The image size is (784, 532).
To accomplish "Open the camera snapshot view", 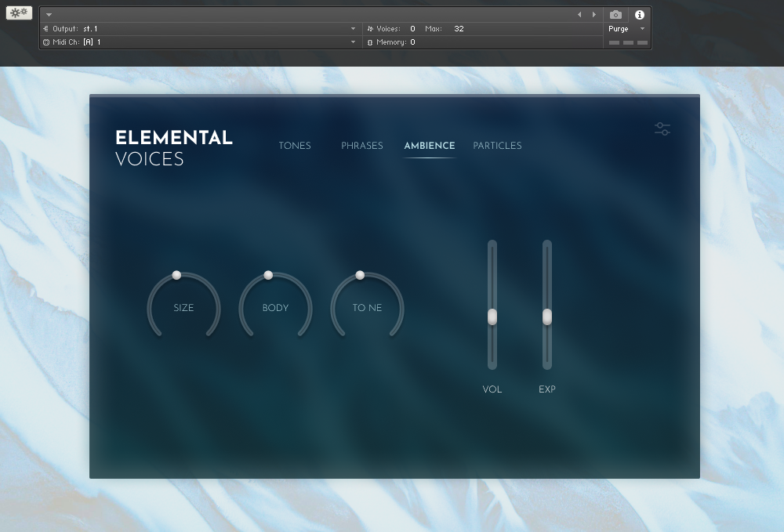I will point(615,15).
